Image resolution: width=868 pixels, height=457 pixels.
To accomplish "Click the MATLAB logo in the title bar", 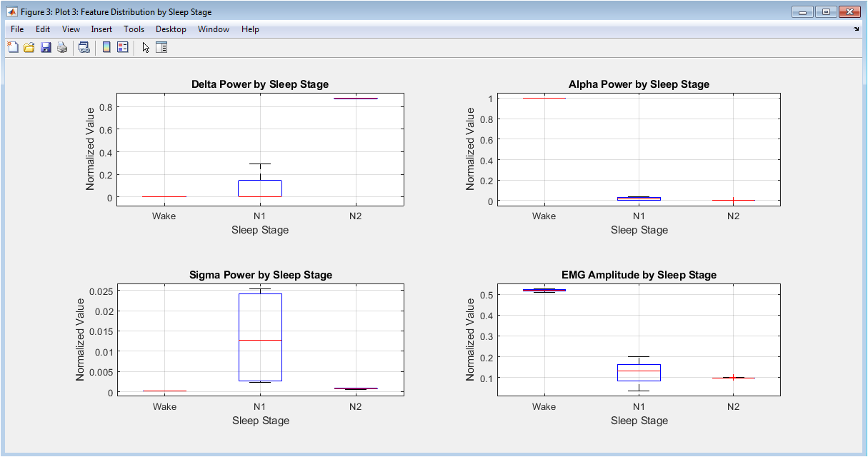I will point(11,12).
